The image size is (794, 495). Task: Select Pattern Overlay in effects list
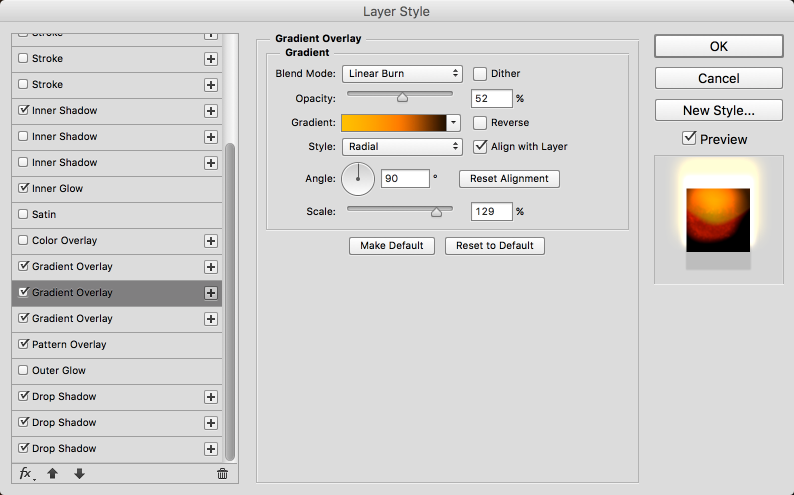69,345
